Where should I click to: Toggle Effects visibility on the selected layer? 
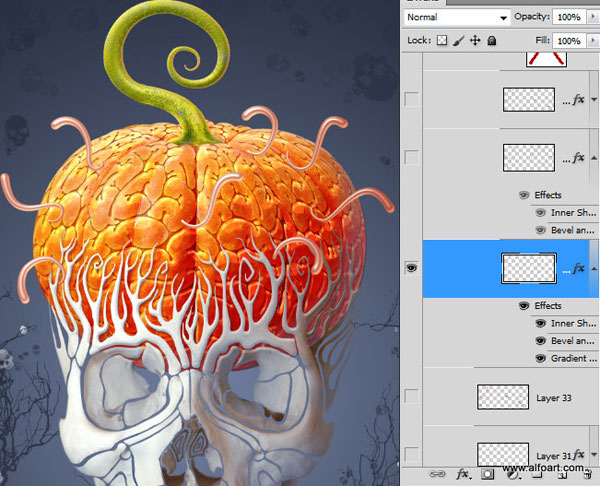pyautogui.click(x=524, y=306)
